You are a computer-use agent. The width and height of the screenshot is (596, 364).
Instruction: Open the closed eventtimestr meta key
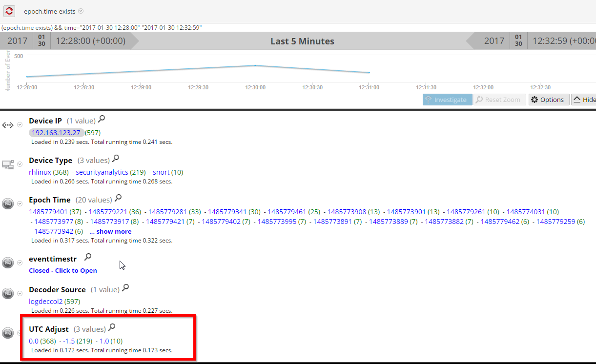click(x=62, y=270)
